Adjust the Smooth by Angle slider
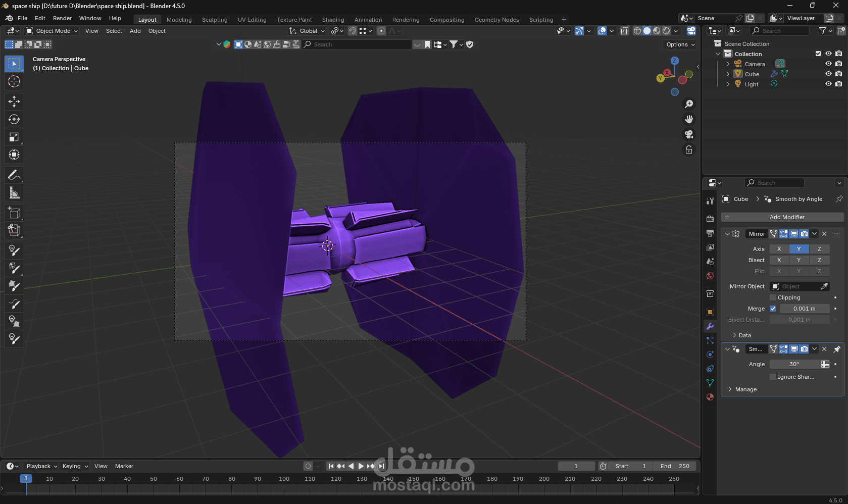The width and height of the screenshot is (848, 504). 794,364
